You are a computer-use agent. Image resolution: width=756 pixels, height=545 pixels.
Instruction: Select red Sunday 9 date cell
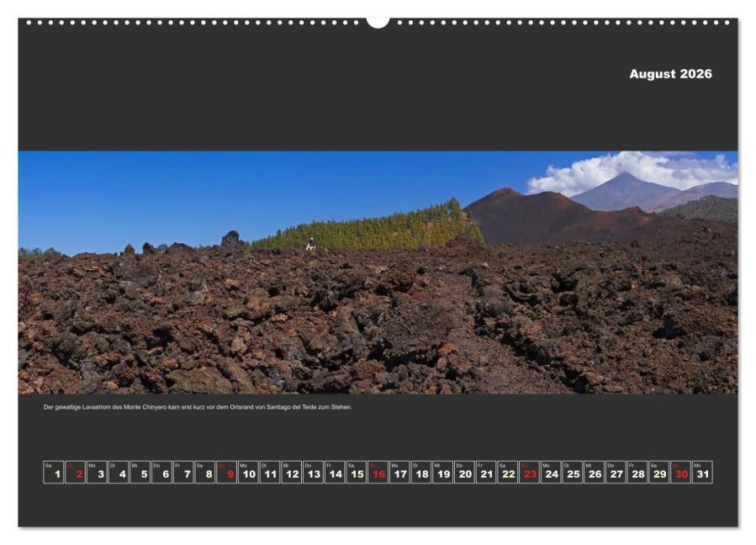click(x=226, y=472)
